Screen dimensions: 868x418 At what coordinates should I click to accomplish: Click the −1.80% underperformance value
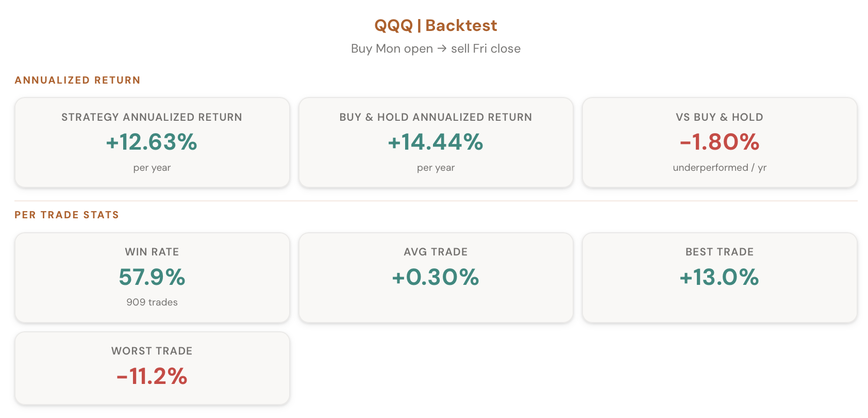click(x=720, y=142)
